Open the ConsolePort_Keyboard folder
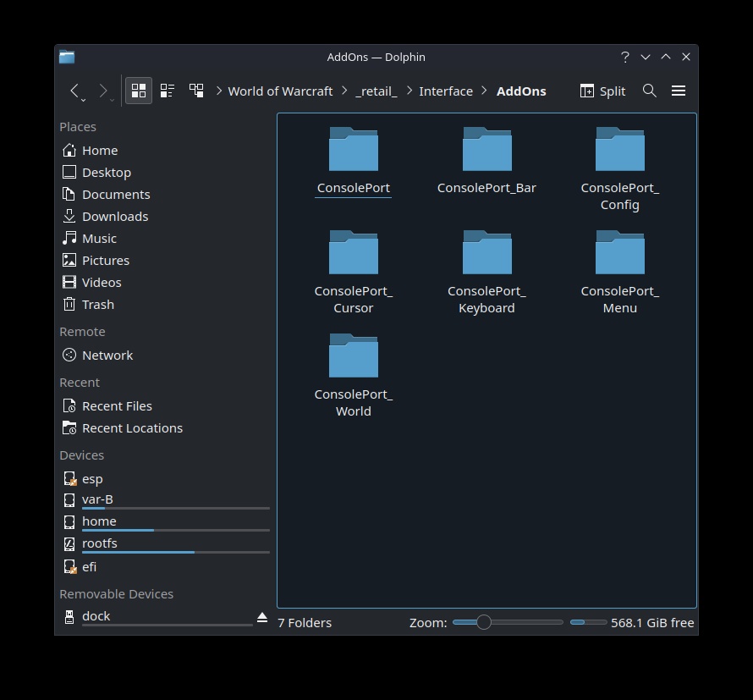This screenshot has height=700, width=753. (486, 273)
